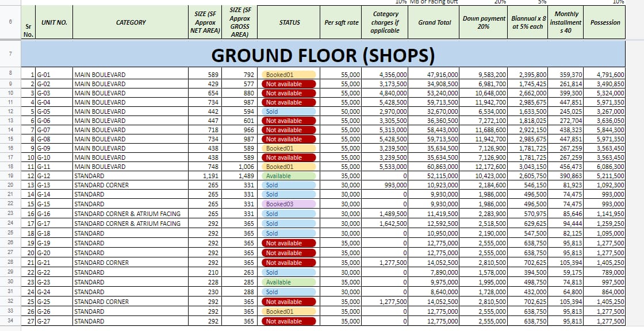Select the Sr No. header cell
This screenshot has width=644, height=331.
(28, 22)
